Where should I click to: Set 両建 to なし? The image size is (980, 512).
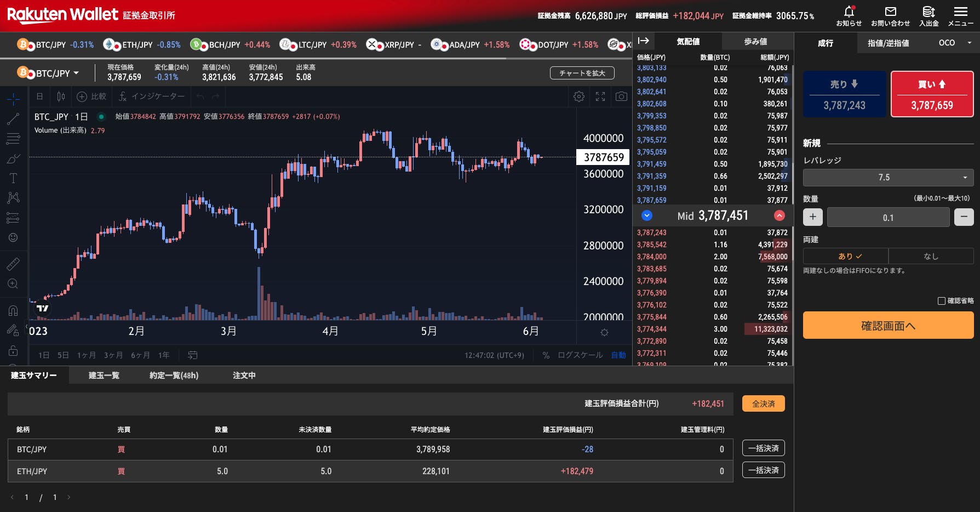tap(931, 255)
